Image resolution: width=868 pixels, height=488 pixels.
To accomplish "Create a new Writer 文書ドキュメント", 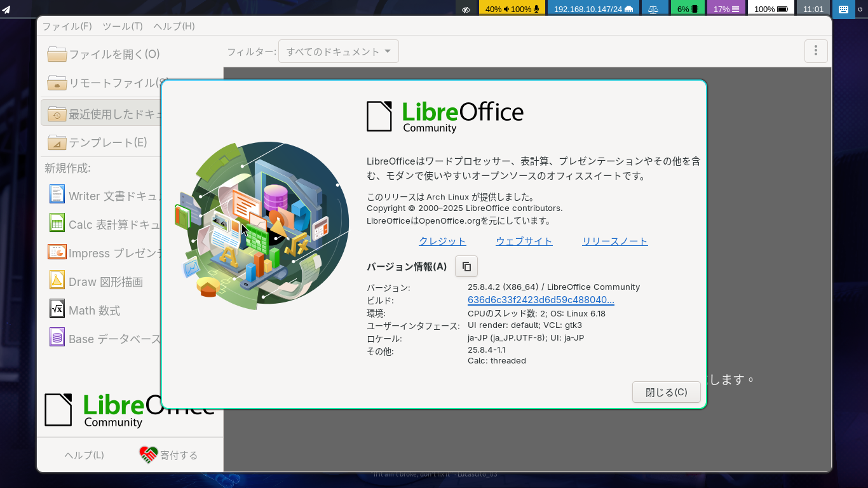I will pos(100,196).
